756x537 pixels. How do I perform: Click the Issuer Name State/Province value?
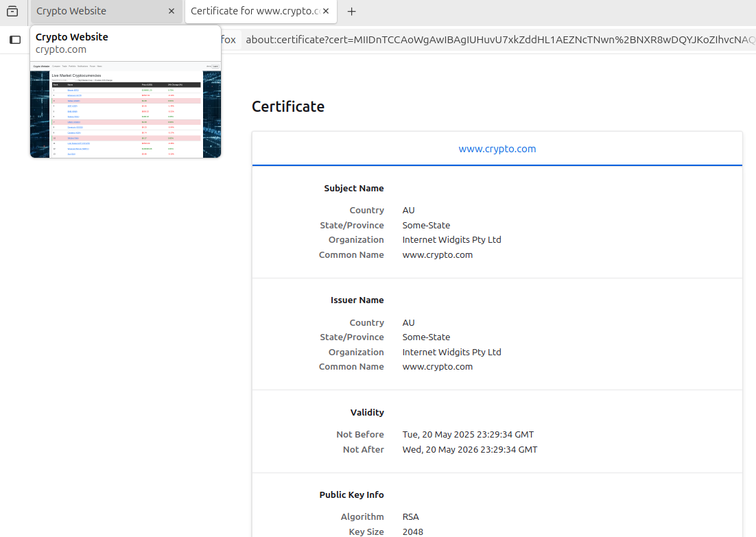[x=426, y=337]
